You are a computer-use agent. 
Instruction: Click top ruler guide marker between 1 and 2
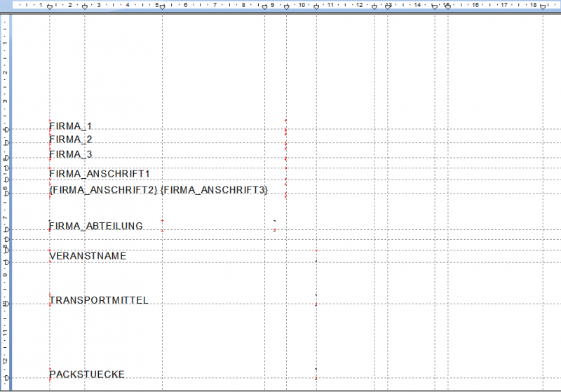coord(50,7)
